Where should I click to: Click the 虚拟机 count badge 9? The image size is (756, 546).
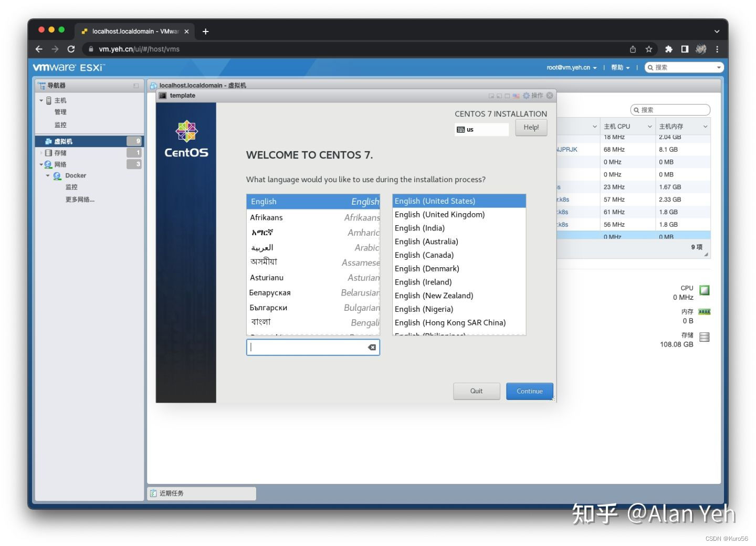(x=134, y=141)
